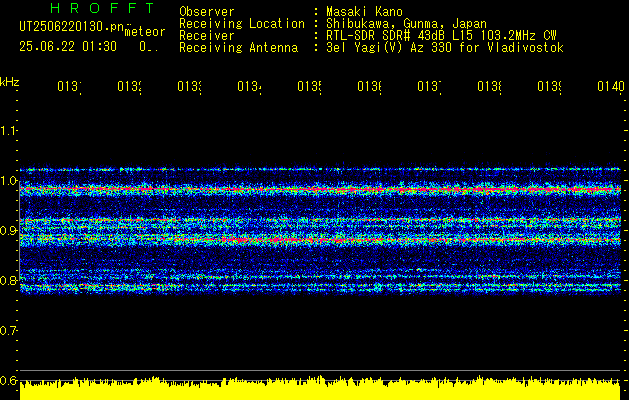The height and width of the screenshot is (400, 629).
Task: Click the HROFFT title text
Action: 103,8
